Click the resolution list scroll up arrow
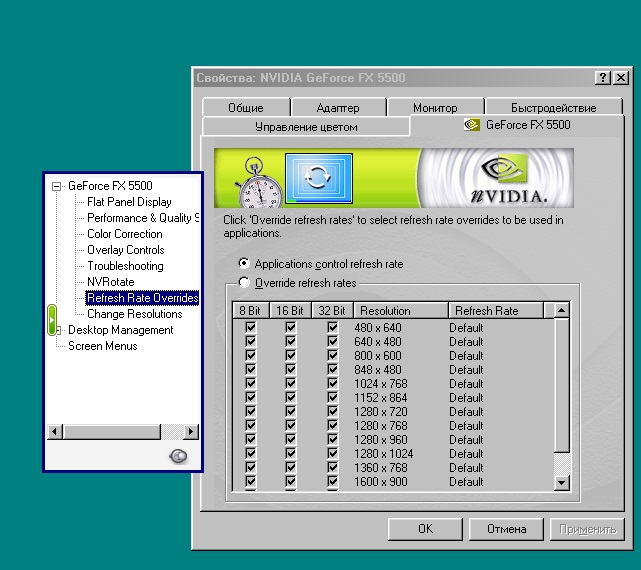This screenshot has width=641, height=570. pyautogui.click(x=561, y=310)
